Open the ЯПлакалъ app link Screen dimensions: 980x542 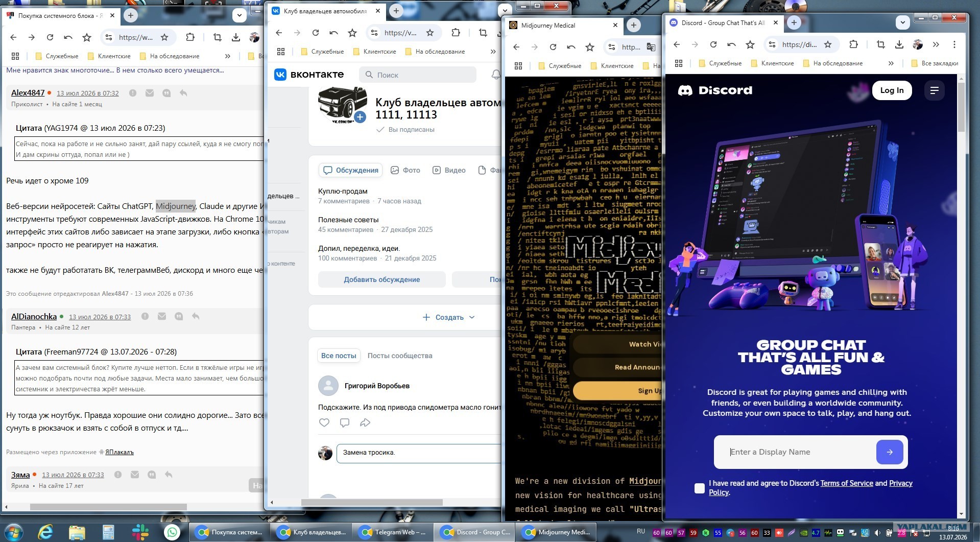click(119, 452)
